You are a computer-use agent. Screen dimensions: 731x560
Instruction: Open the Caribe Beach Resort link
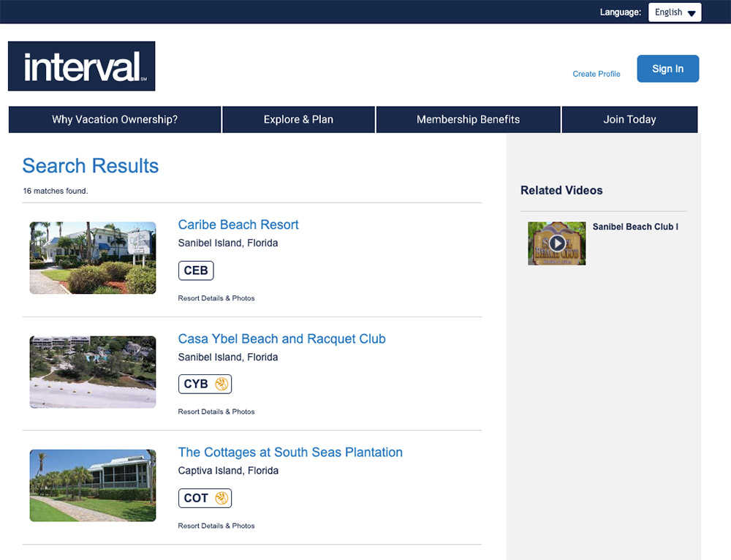[238, 224]
